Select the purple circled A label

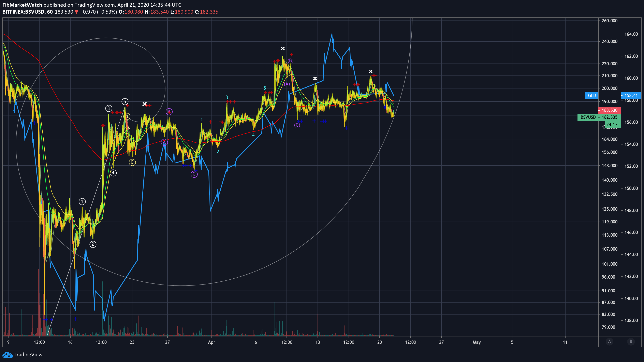tap(164, 143)
